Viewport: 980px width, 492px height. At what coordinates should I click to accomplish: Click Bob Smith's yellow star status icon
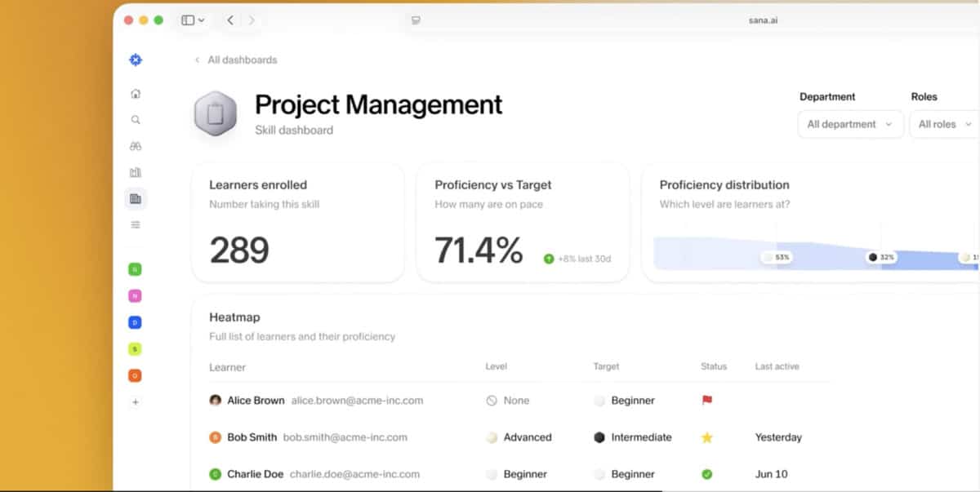coord(707,437)
